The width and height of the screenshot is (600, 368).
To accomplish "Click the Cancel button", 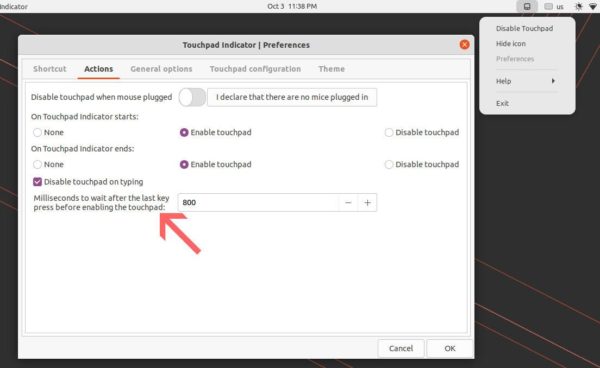I will (x=401, y=348).
